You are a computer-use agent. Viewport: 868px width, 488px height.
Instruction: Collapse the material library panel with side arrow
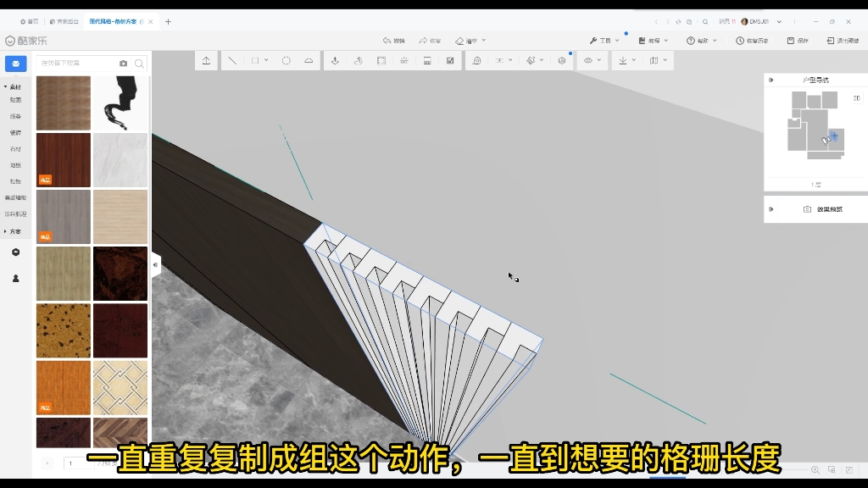coord(155,264)
